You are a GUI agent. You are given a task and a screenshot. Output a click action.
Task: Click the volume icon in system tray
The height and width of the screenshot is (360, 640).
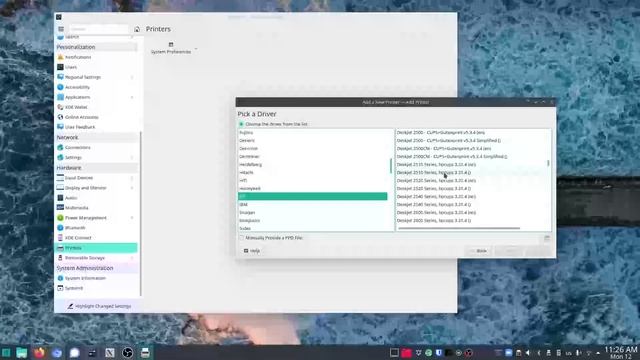[x=528, y=353]
